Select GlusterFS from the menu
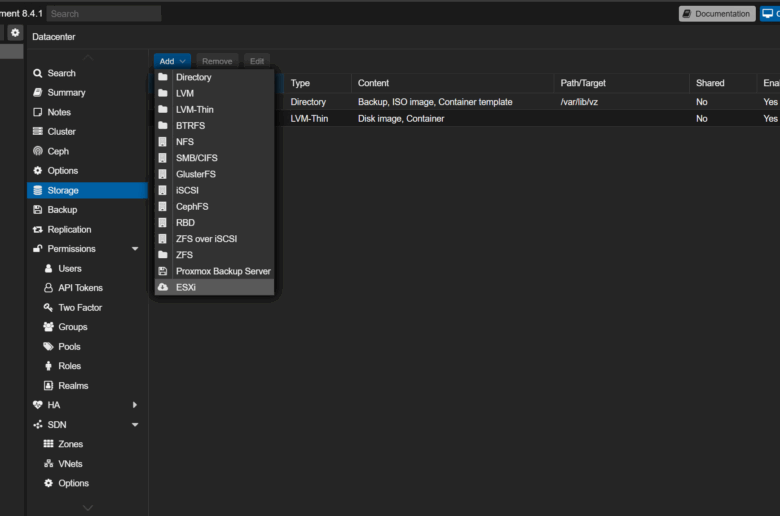 pos(214,174)
